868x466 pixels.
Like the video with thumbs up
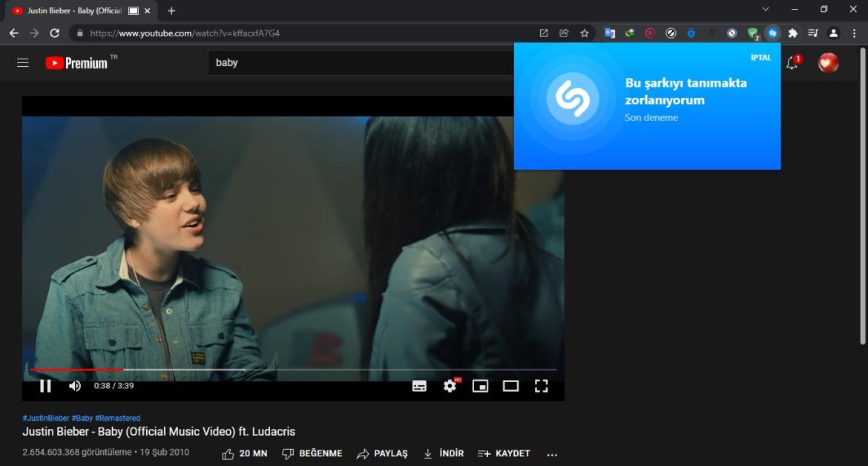click(245, 453)
